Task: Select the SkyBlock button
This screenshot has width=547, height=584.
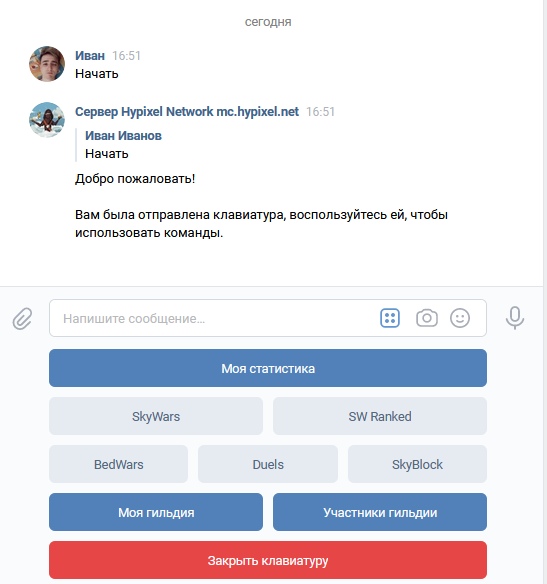Action: tap(417, 464)
